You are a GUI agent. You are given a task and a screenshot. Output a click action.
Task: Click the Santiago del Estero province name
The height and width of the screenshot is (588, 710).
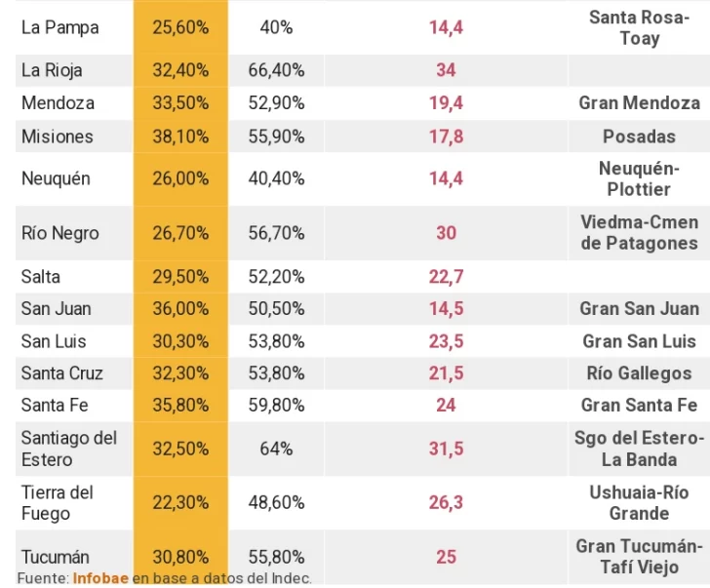tap(69, 449)
